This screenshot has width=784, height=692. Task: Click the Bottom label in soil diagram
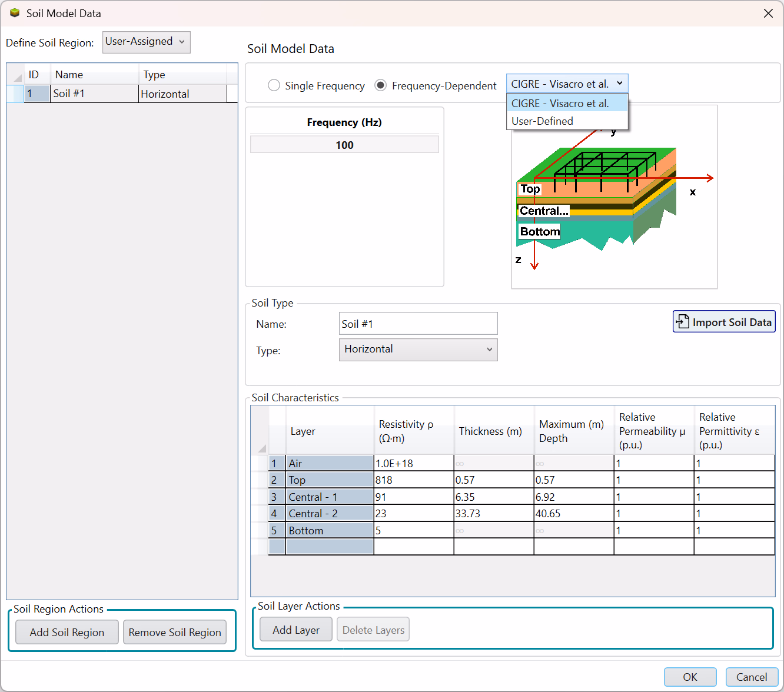pos(540,231)
